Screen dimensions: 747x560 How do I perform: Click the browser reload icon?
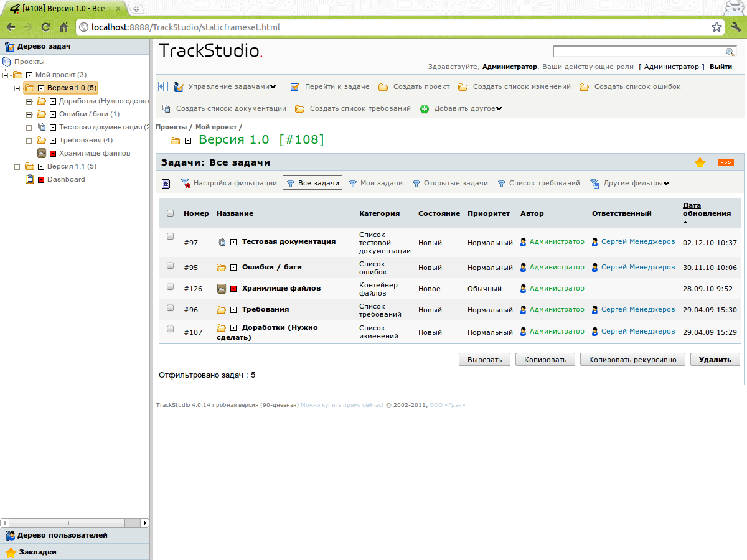pos(45,27)
